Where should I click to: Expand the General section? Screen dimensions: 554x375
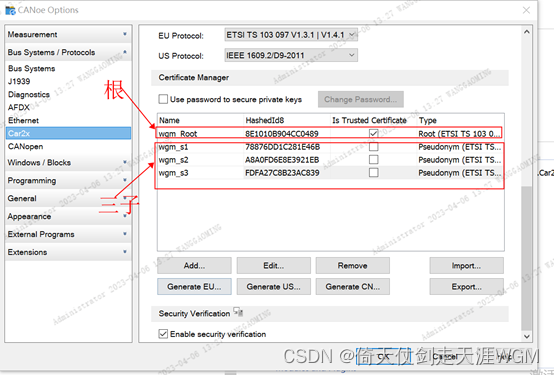point(68,199)
